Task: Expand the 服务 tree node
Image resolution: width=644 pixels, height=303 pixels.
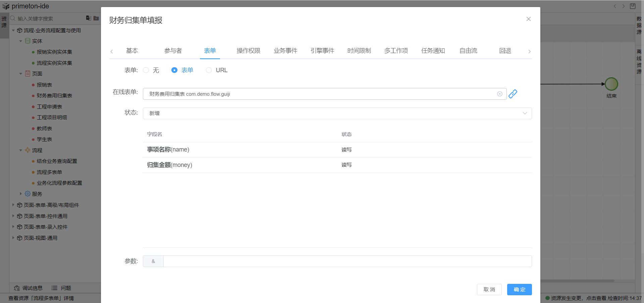Action: (21, 194)
